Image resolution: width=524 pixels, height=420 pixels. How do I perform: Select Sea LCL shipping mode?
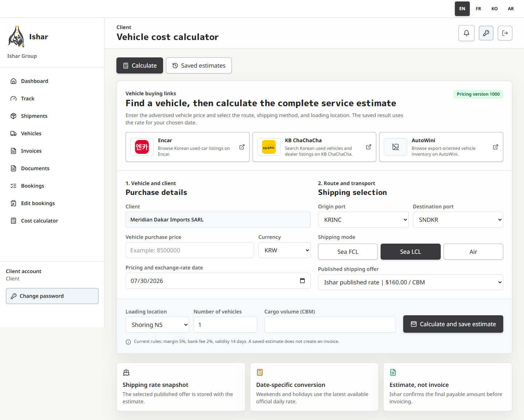tap(410, 252)
